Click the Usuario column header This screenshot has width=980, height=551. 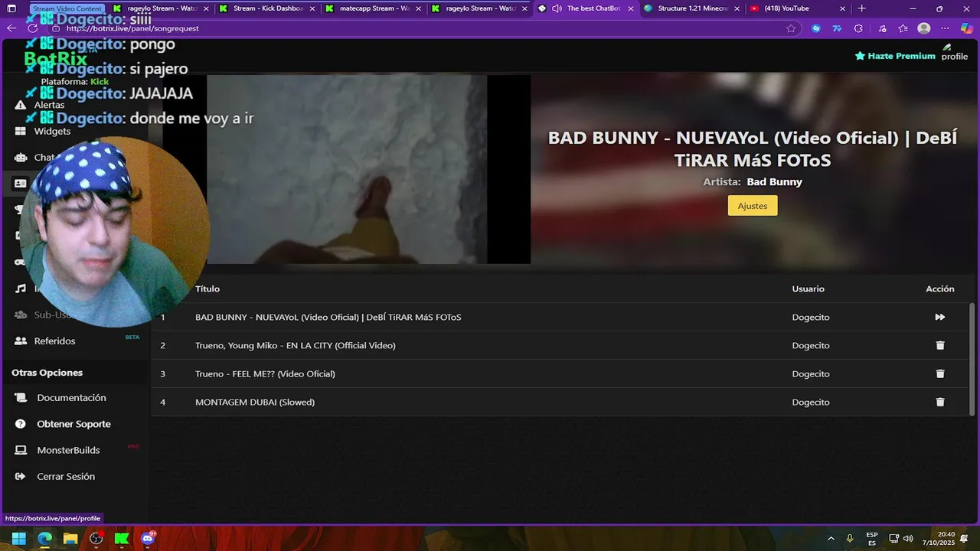(x=808, y=289)
